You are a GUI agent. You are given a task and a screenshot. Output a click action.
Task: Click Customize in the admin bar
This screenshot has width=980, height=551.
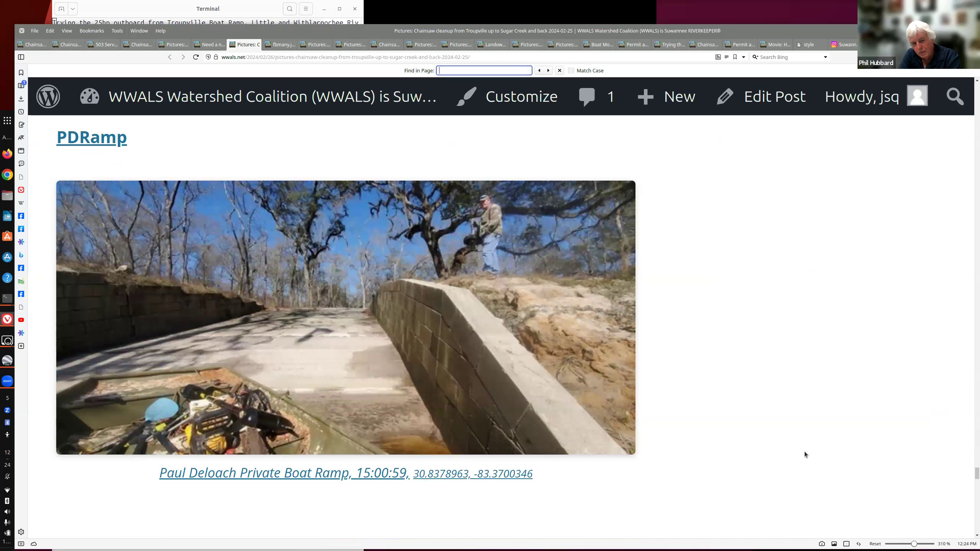pyautogui.click(x=508, y=96)
